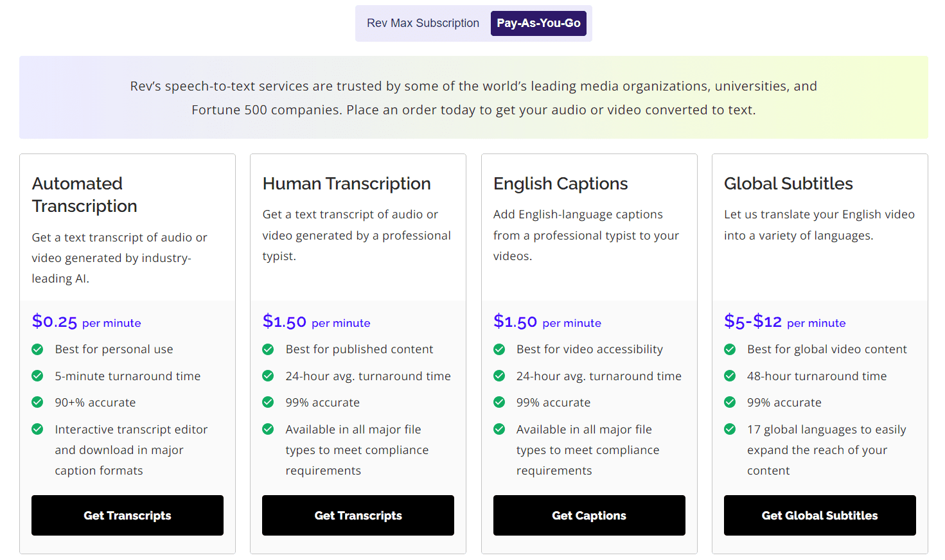This screenshot has width=945, height=560.
Task: Click checkmark next to English Captions' 24-hour turnaround
Action: 499,376
